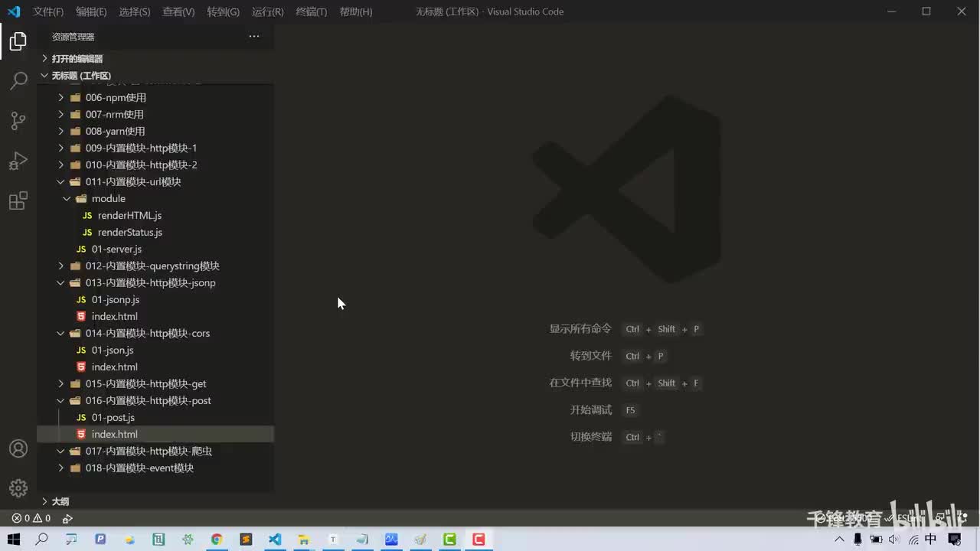This screenshot has width=980, height=551.
Task: Click the Explorer panel more actions ellipsis
Action: pyautogui.click(x=254, y=36)
